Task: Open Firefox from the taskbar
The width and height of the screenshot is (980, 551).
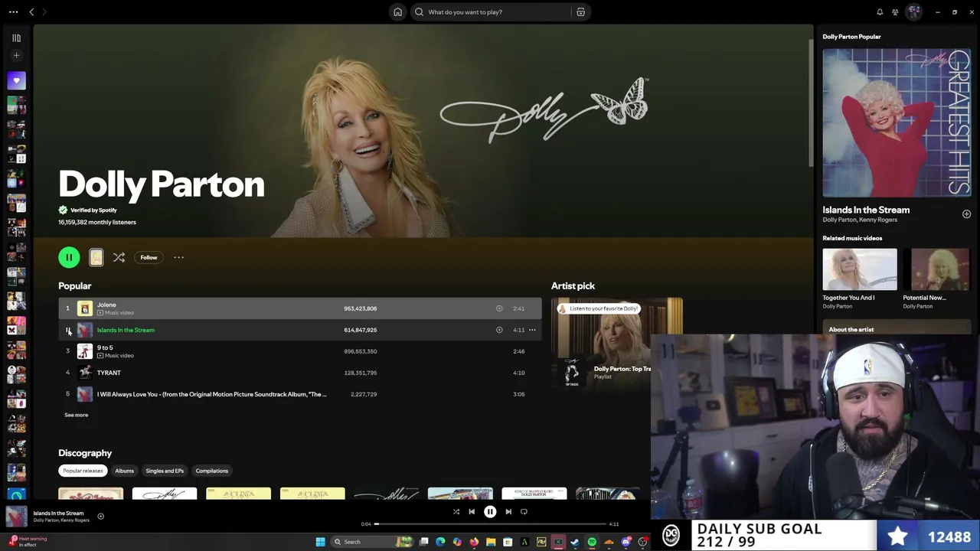Action: [x=474, y=542]
